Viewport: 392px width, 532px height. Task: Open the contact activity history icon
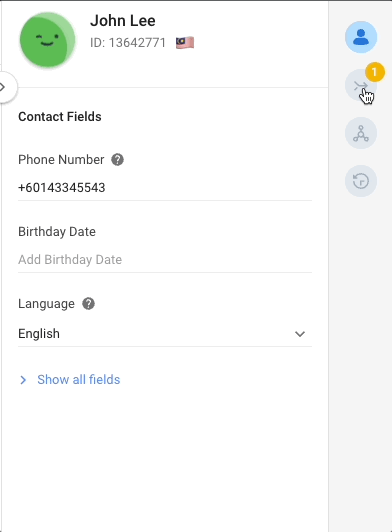[x=361, y=181]
